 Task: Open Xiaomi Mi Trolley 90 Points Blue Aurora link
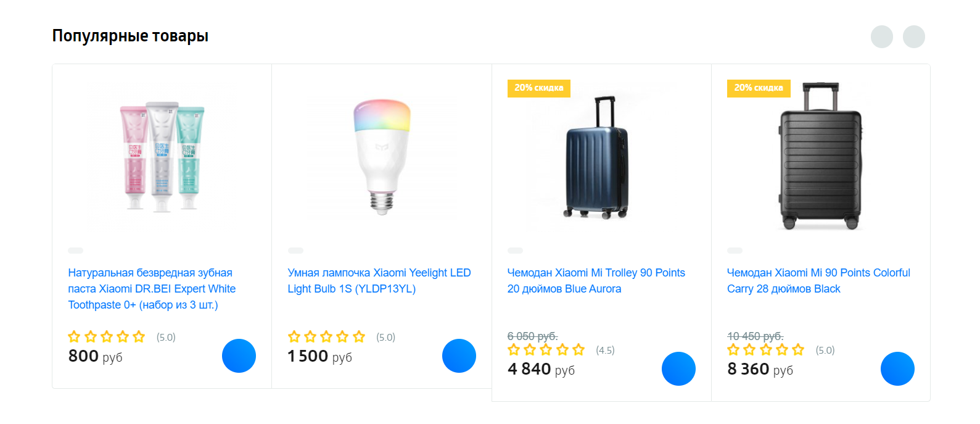click(x=596, y=281)
